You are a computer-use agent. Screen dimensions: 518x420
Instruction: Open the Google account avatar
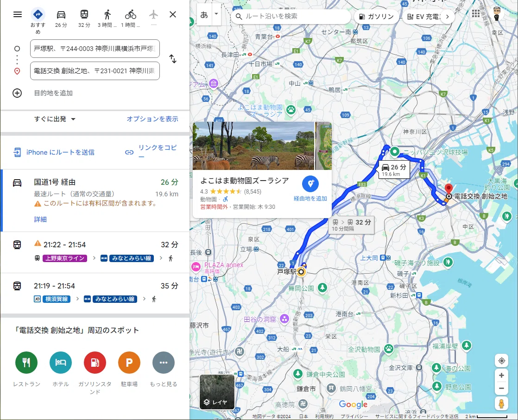click(497, 13)
